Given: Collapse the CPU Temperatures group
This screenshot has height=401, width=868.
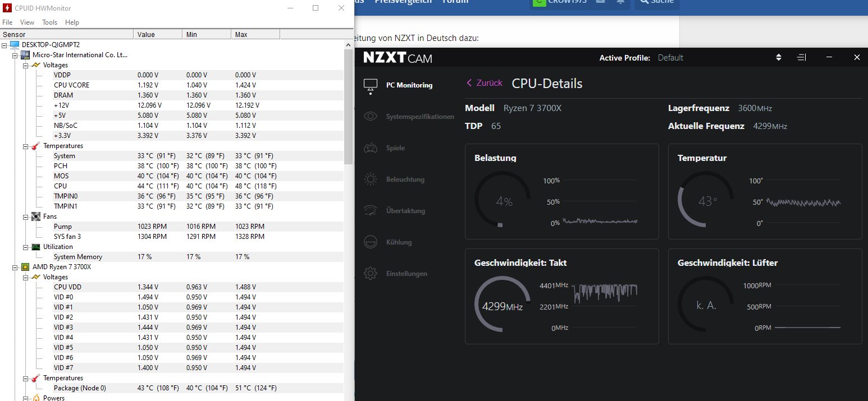Looking at the screenshot, I should click(25, 378).
